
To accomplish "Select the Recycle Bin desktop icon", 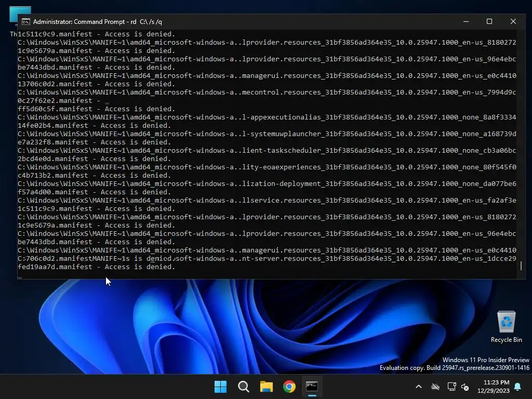I will 506,326.
